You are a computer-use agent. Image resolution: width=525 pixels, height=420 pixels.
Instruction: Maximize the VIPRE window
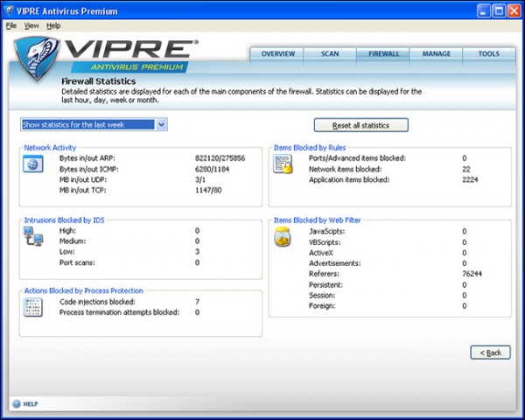coord(499,11)
